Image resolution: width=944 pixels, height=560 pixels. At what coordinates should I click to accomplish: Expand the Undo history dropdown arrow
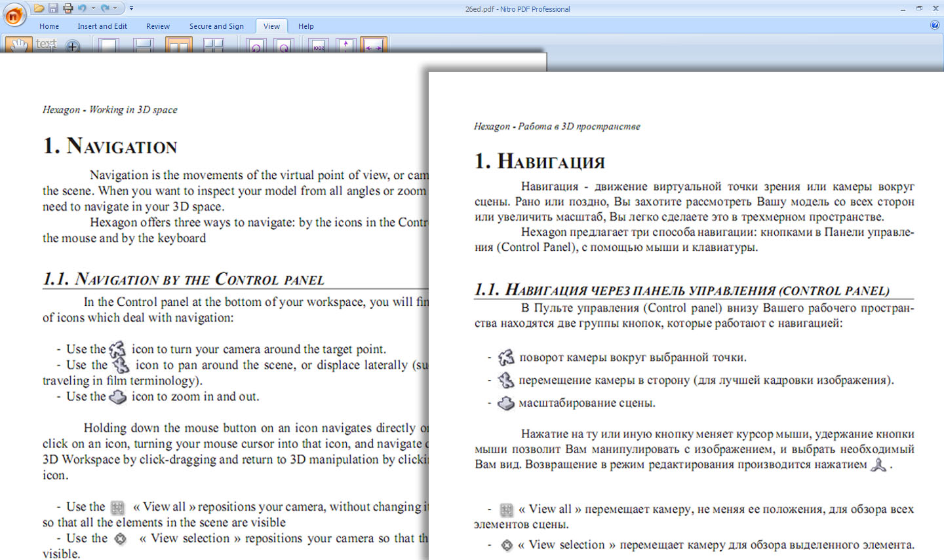(x=92, y=9)
